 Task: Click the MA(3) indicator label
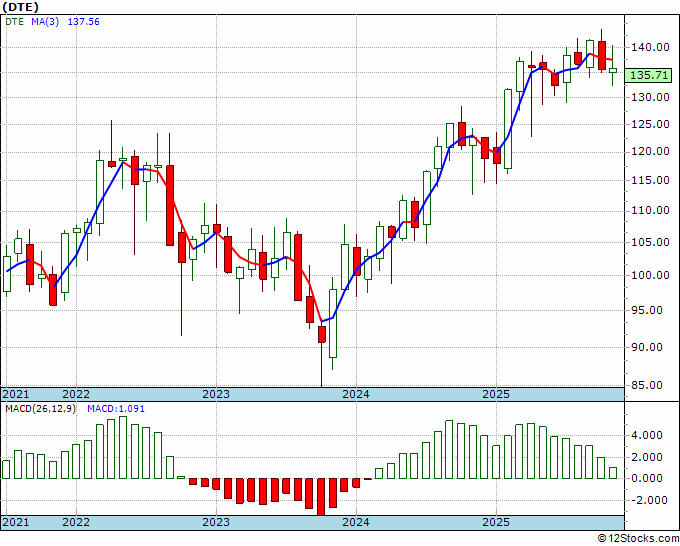pyautogui.click(x=45, y=21)
